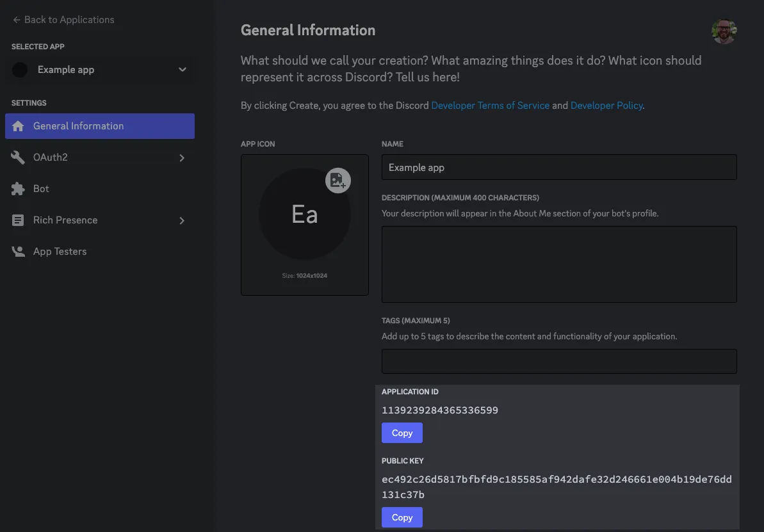Click the Rich Presence document icon
Viewport: 764px width, 532px height.
[x=18, y=220]
